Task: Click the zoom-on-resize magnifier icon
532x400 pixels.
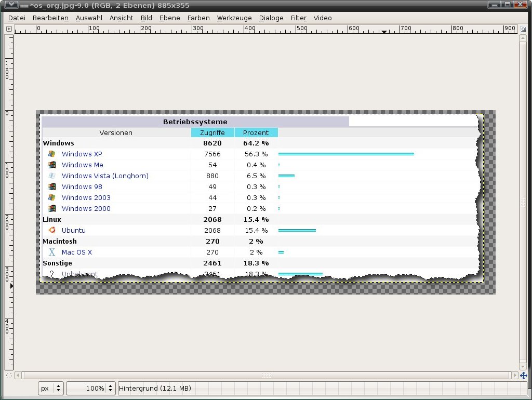Action: [523, 29]
